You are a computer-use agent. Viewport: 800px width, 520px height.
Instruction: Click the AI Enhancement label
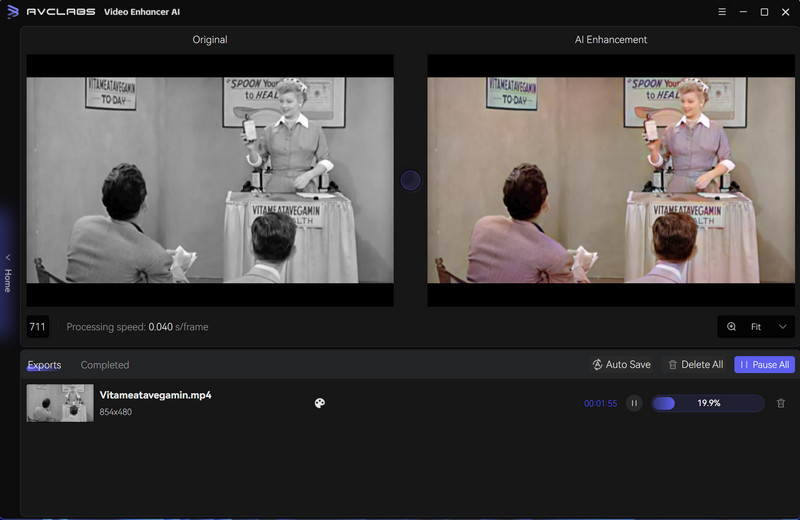[611, 40]
